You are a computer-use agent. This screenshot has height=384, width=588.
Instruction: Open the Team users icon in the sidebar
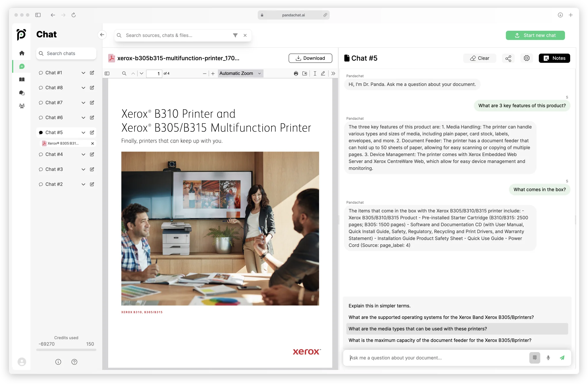tap(22, 106)
